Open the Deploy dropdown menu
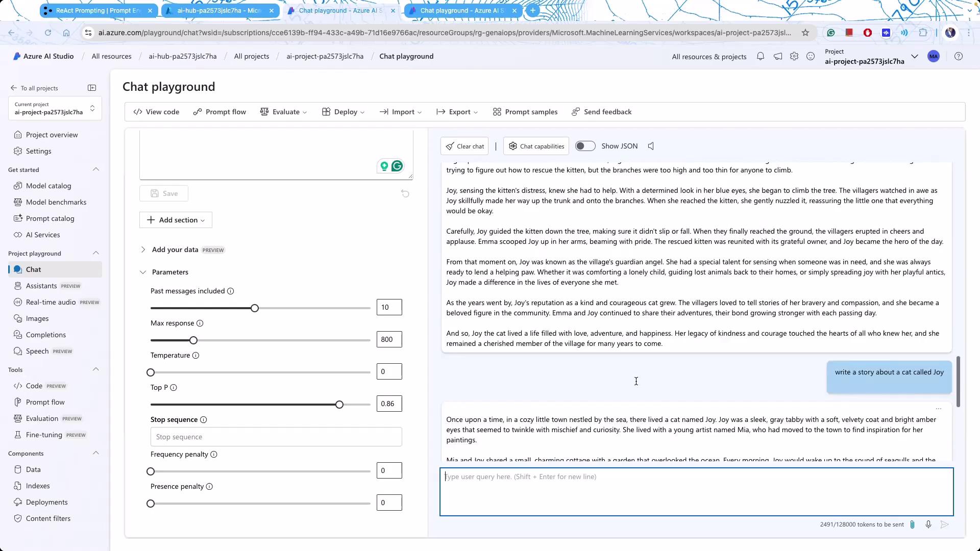This screenshot has width=980, height=551. 344,112
